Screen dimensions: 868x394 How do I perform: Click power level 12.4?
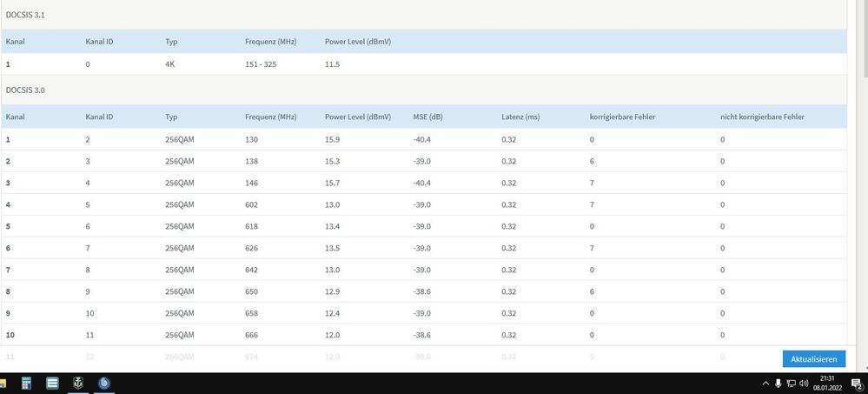332,313
